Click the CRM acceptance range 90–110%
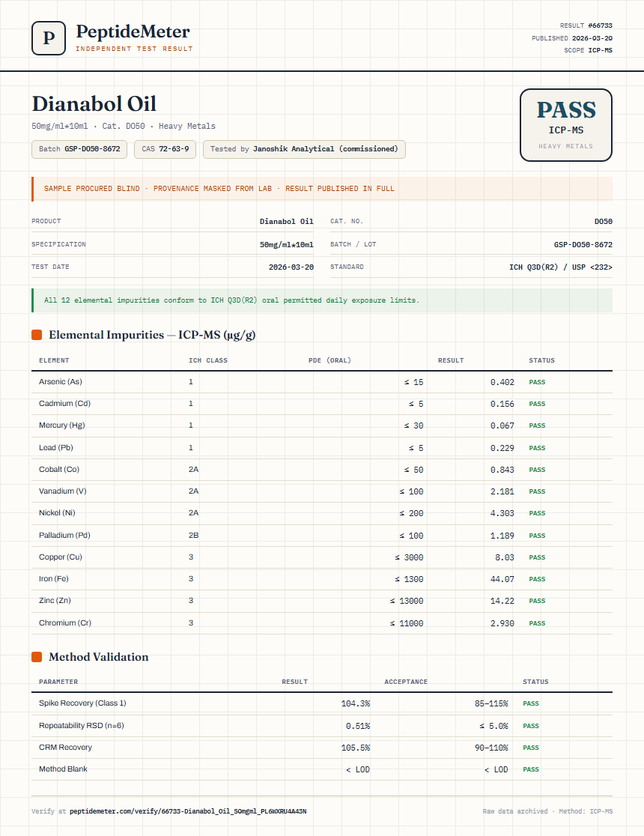Image resolution: width=644 pixels, height=836 pixels. click(x=491, y=748)
